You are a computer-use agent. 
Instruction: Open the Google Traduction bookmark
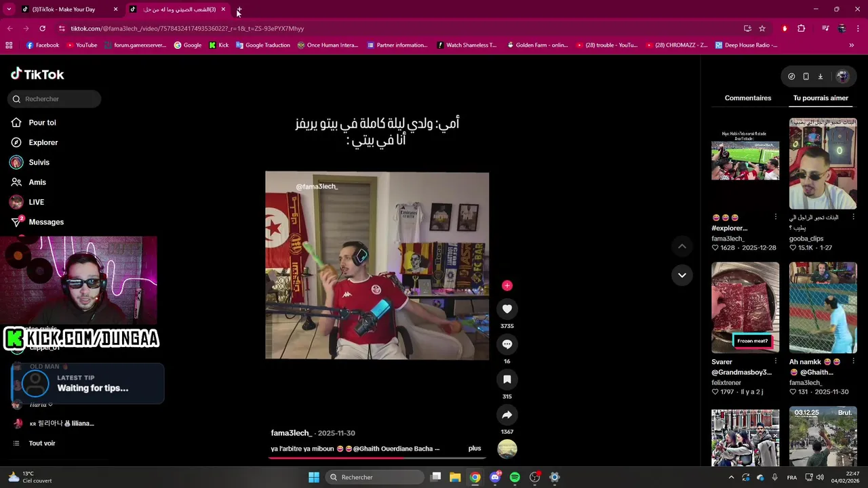click(x=263, y=45)
